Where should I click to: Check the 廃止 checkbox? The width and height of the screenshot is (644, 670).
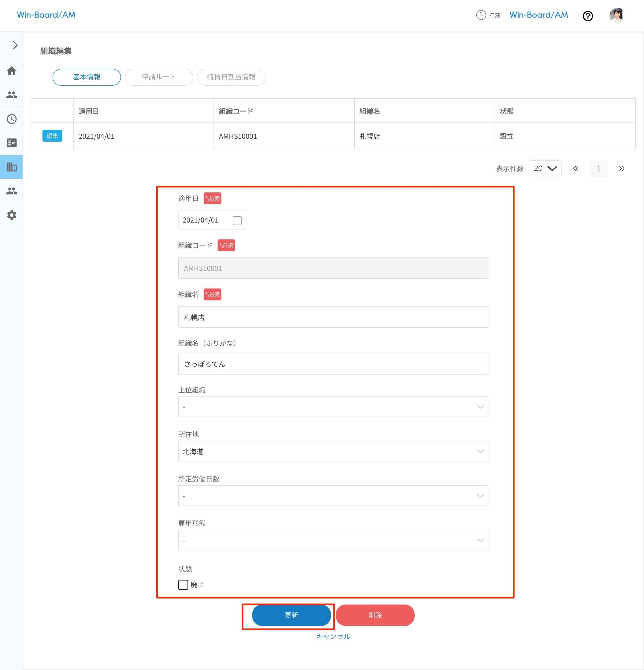pos(183,584)
